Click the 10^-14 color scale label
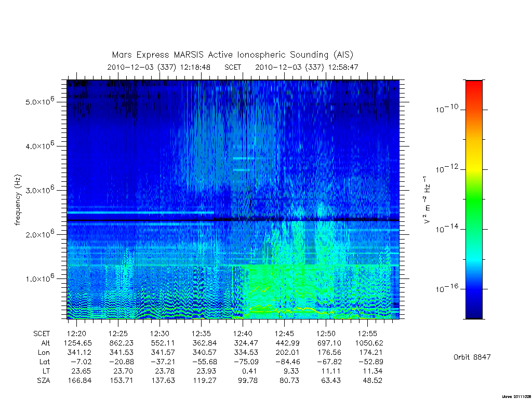 pos(446,229)
